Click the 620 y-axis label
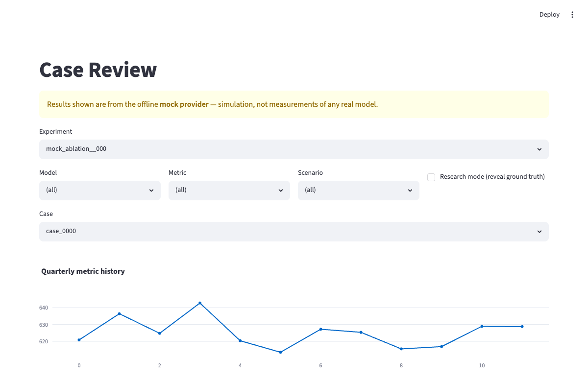The image size is (588, 382). [x=44, y=341]
